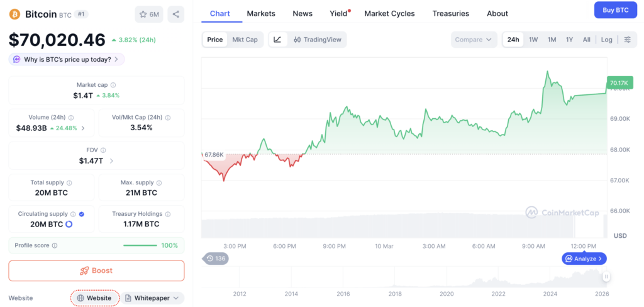644x307 pixels.
Task: Click the Buy BTC button
Action: tap(615, 10)
